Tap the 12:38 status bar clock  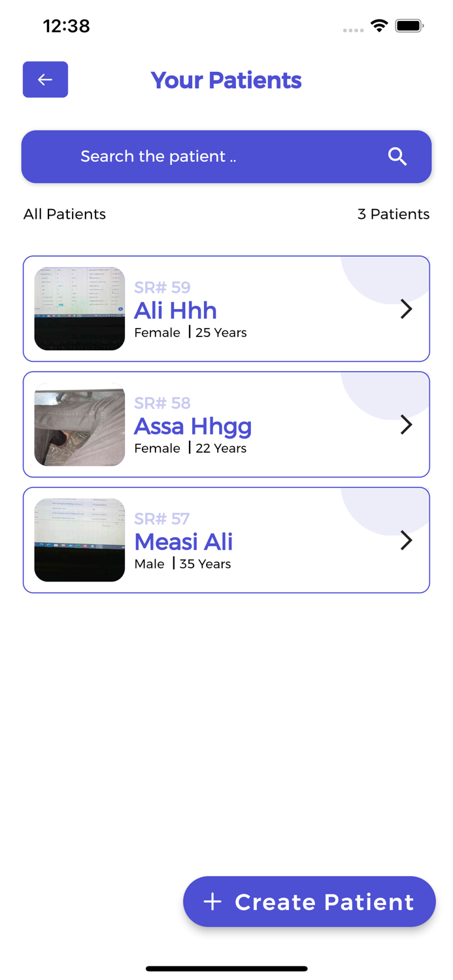pos(67,26)
